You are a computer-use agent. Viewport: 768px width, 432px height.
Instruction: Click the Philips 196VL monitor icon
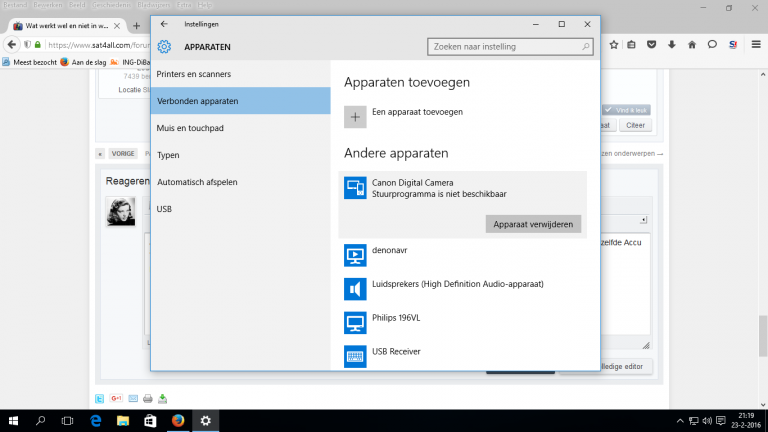(x=355, y=322)
